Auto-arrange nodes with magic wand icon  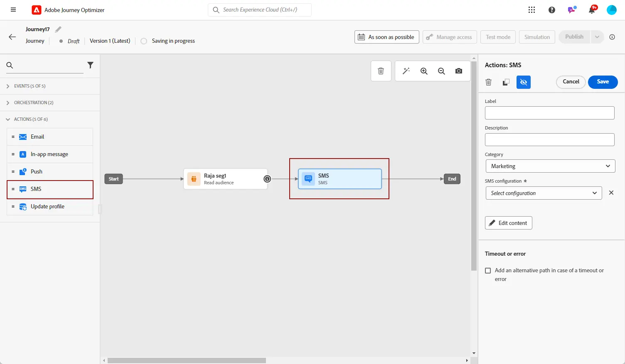406,71
